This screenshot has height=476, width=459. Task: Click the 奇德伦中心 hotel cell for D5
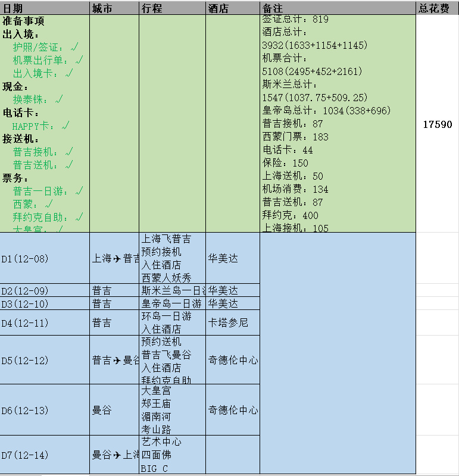point(233,360)
